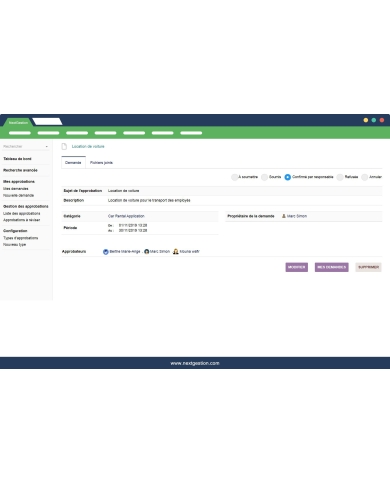Image resolution: width=390 pixels, height=484 pixels.
Task: Click the Supprimer button
Action: [368, 267]
